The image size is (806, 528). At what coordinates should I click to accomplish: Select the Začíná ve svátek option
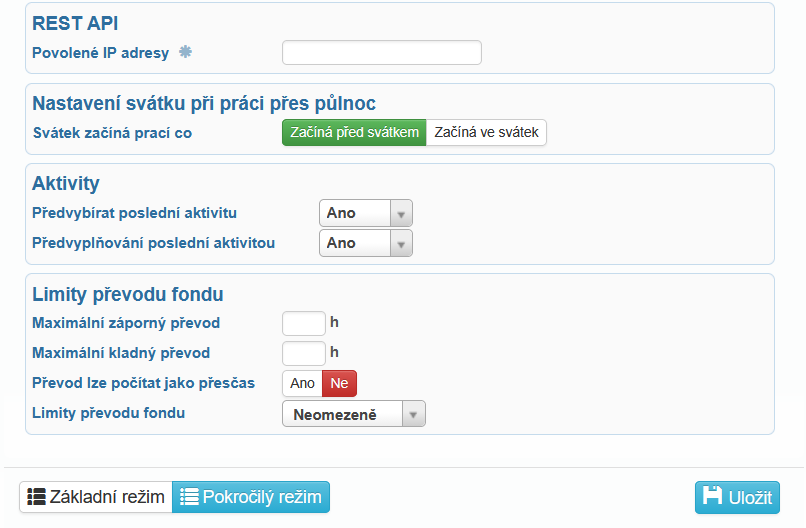click(x=486, y=133)
